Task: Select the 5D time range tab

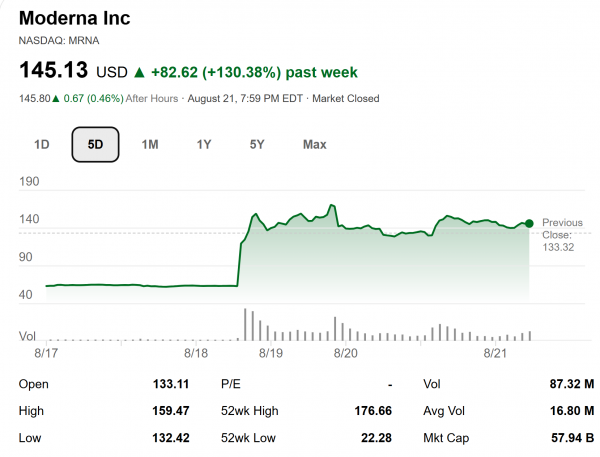Action: 95,145
